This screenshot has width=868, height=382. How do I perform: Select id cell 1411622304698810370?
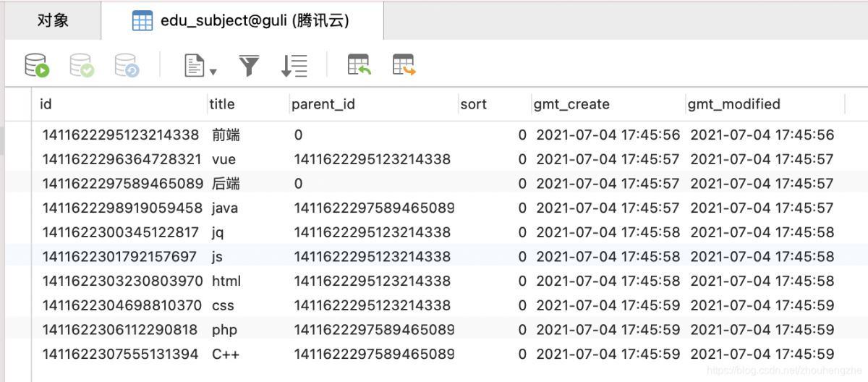coord(122,306)
